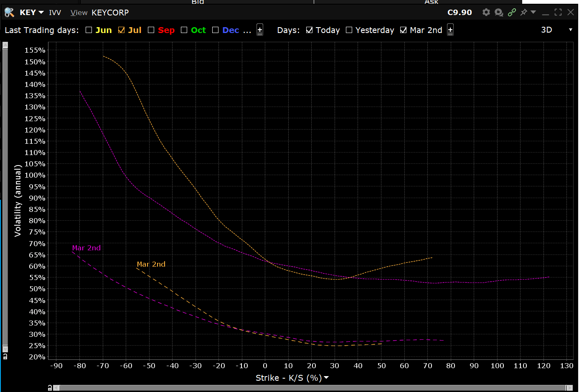The height and width of the screenshot is (392, 579).
Task: Click the pushpin pin-window icon
Action: click(x=523, y=13)
